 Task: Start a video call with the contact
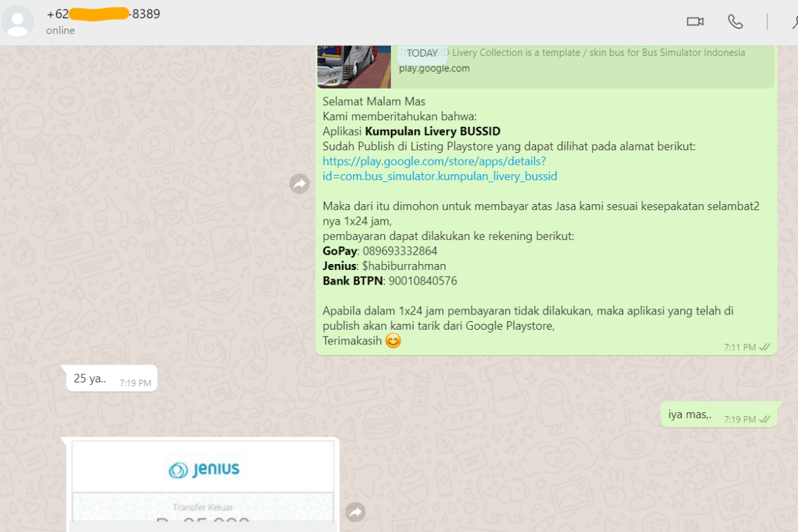coord(695,22)
